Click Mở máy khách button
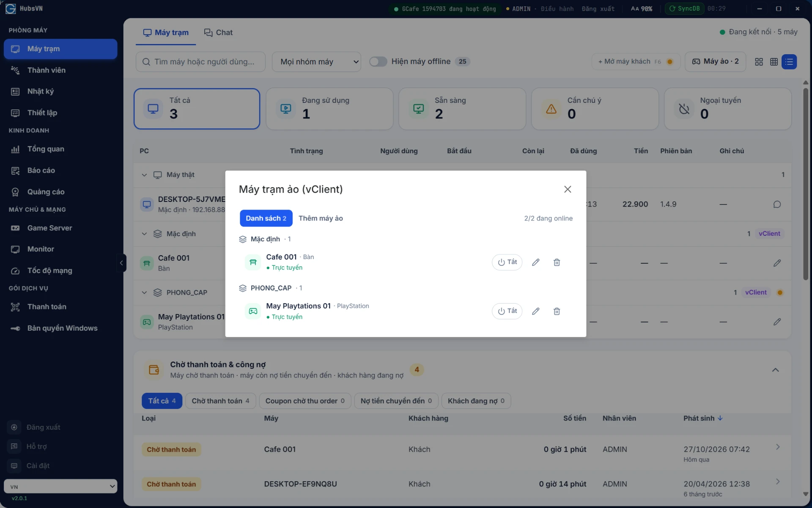 coord(636,62)
